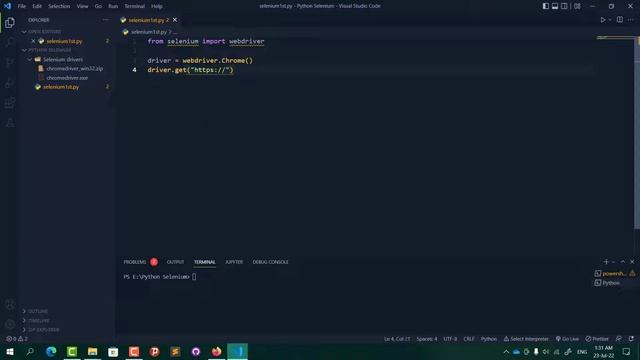Change indentation via Spaces: 4
640x360 pixels.
tap(427, 339)
